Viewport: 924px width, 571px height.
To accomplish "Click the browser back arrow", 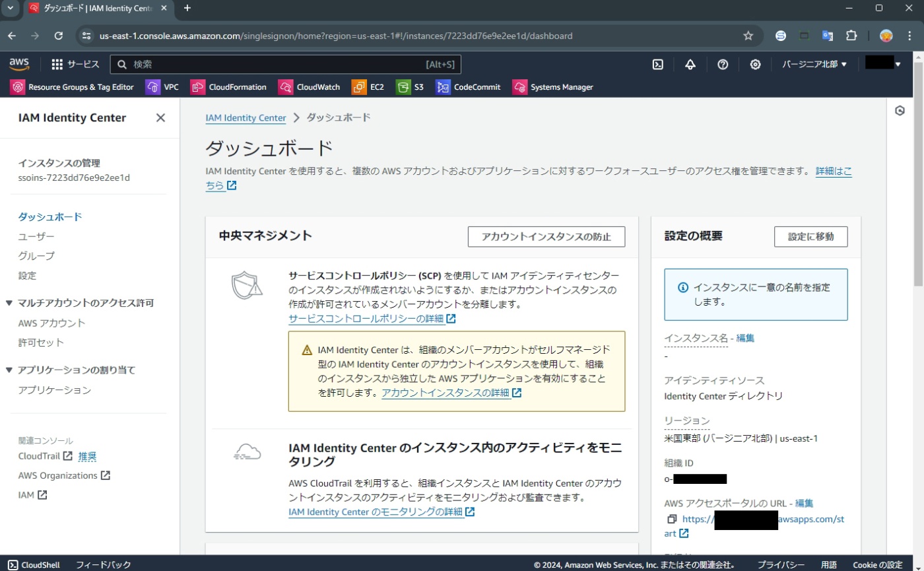I will click(11, 36).
